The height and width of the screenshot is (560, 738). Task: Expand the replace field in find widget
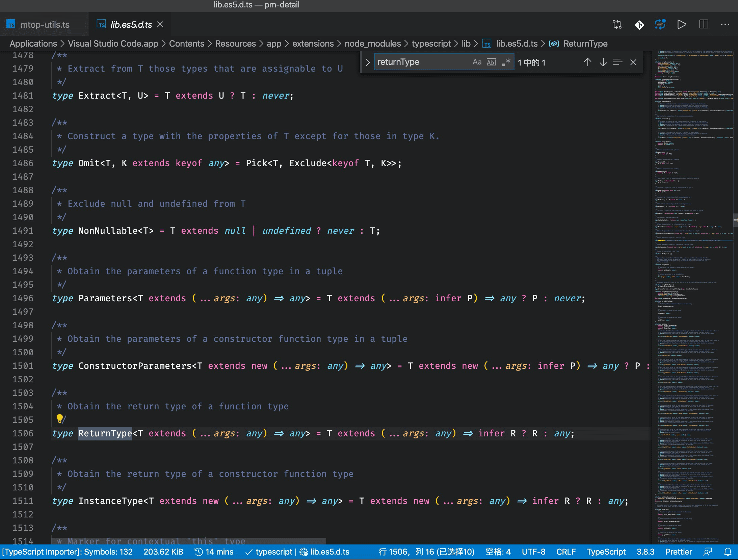pyautogui.click(x=368, y=62)
